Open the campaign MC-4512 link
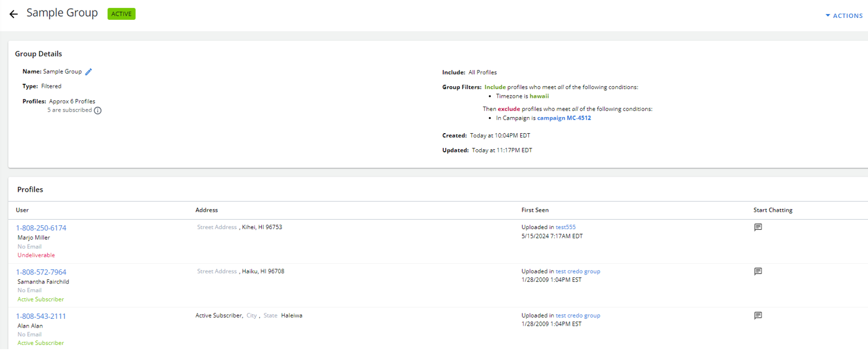The image size is (868, 356). point(563,118)
